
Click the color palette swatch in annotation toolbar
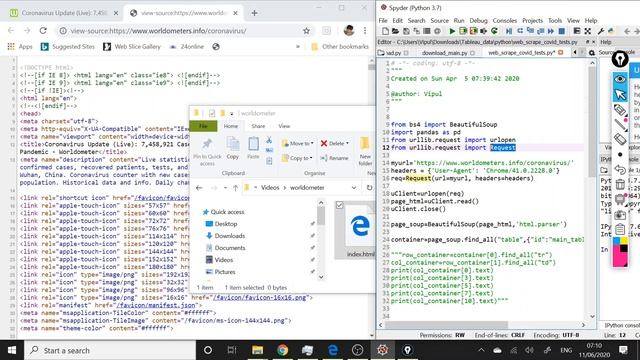620,252
